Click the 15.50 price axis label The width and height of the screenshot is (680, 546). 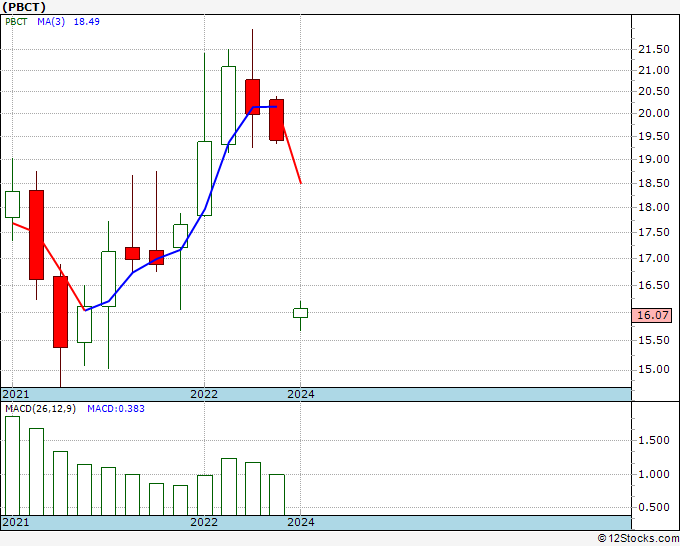pos(654,340)
